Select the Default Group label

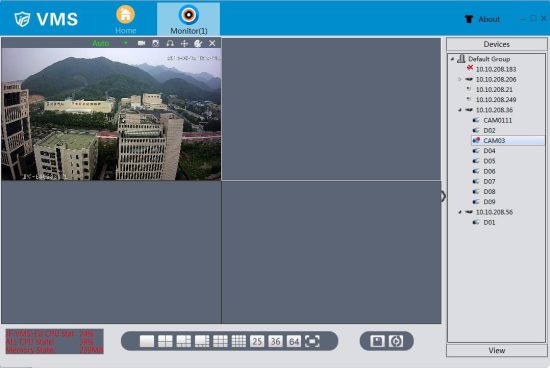(489, 59)
